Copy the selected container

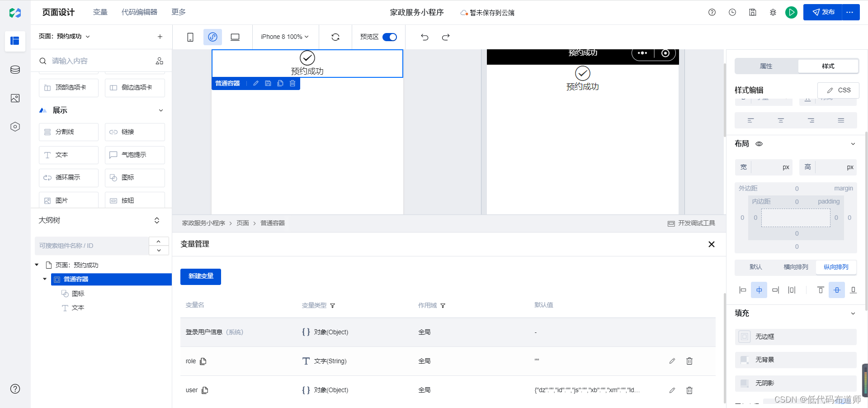[x=280, y=83]
